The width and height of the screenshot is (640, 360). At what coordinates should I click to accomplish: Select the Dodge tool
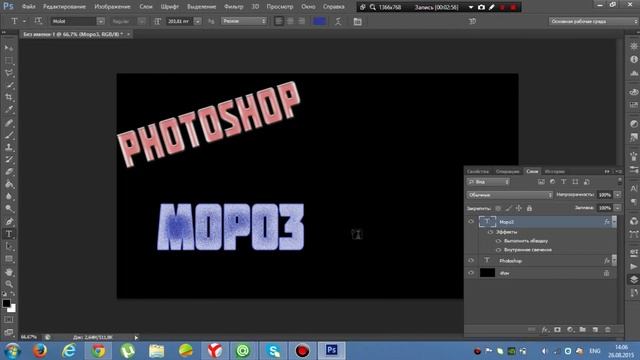[x=9, y=209]
